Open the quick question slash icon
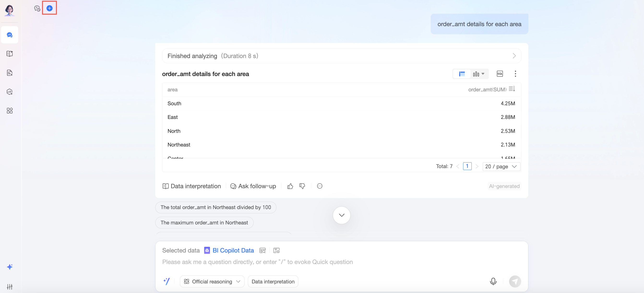 (167, 281)
